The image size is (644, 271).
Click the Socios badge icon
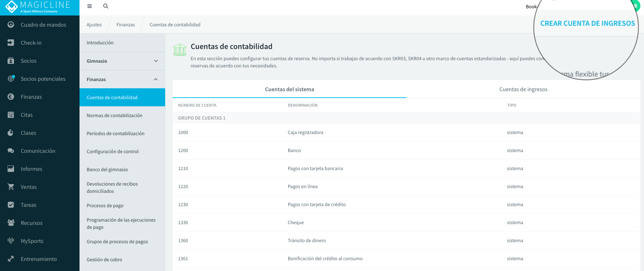pyautogui.click(x=11, y=61)
